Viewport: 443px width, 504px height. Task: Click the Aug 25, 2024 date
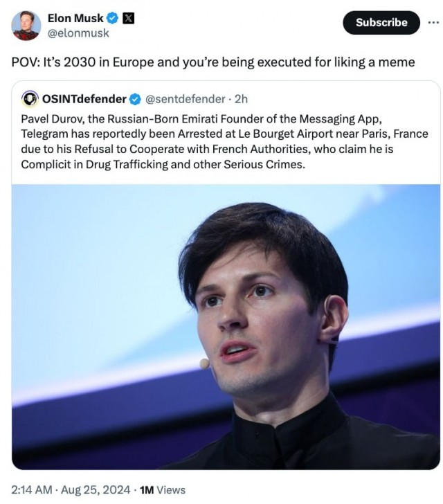(97, 489)
